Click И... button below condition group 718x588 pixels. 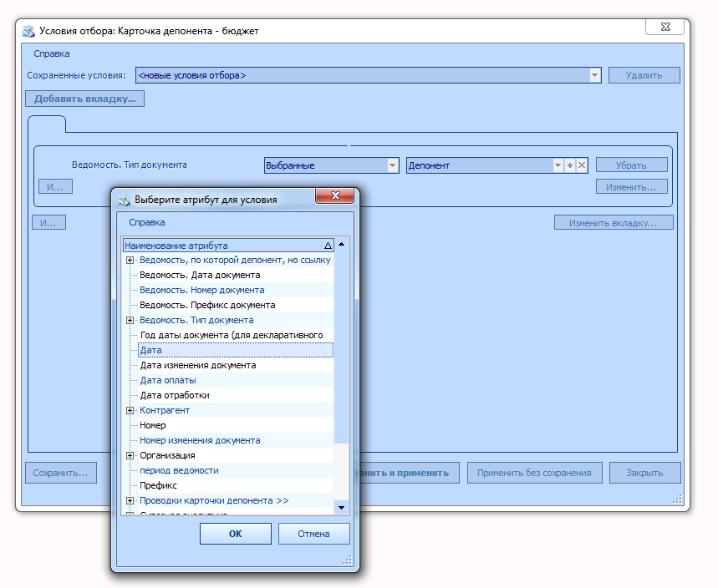pos(48,222)
